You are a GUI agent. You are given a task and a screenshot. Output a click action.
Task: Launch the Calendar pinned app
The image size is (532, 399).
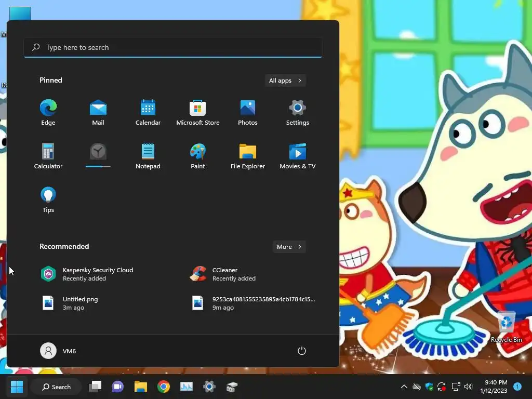click(x=148, y=113)
